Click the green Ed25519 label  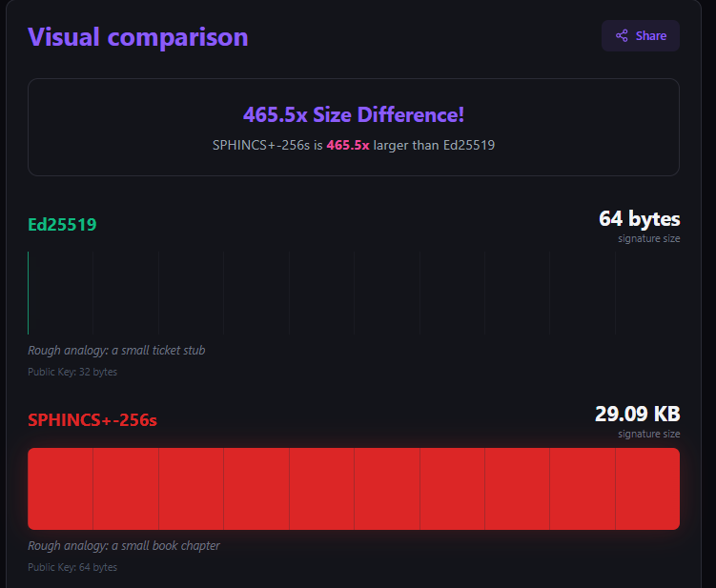(x=62, y=225)
